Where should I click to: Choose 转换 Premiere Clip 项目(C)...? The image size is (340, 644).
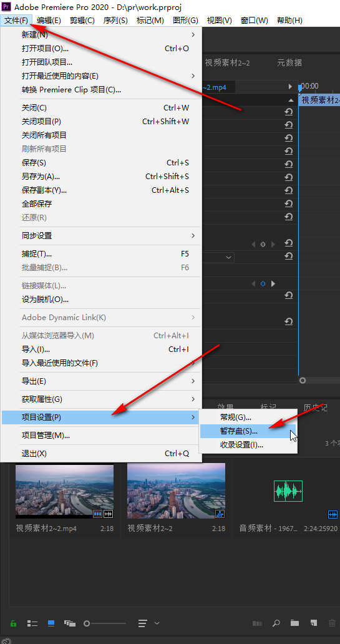[102, 89]
